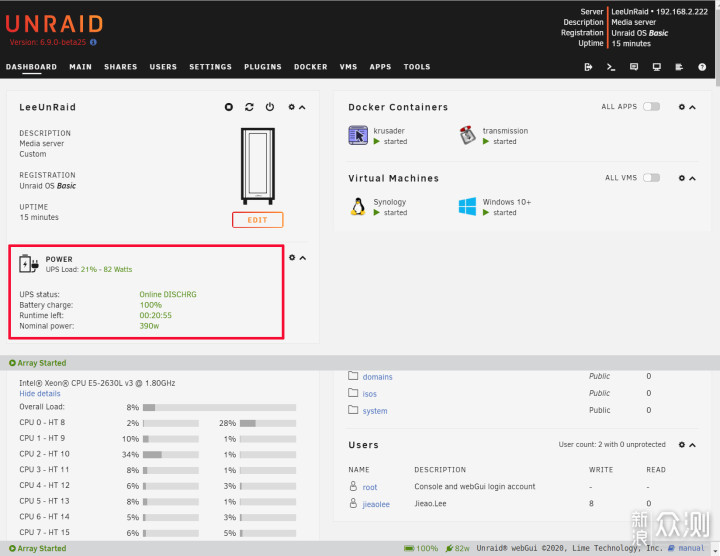Click the jieaolee user icon
The height and width of the screenshot is (556, 720).
(x=353, y=503)
